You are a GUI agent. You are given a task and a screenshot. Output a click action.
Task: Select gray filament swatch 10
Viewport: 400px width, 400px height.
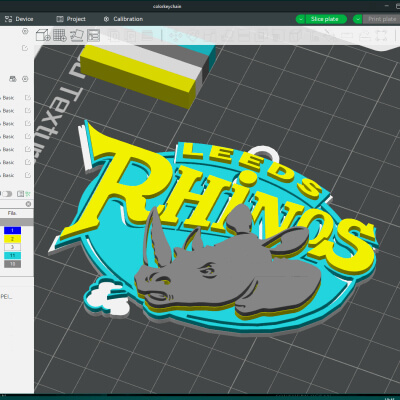(x=12, y=264)
